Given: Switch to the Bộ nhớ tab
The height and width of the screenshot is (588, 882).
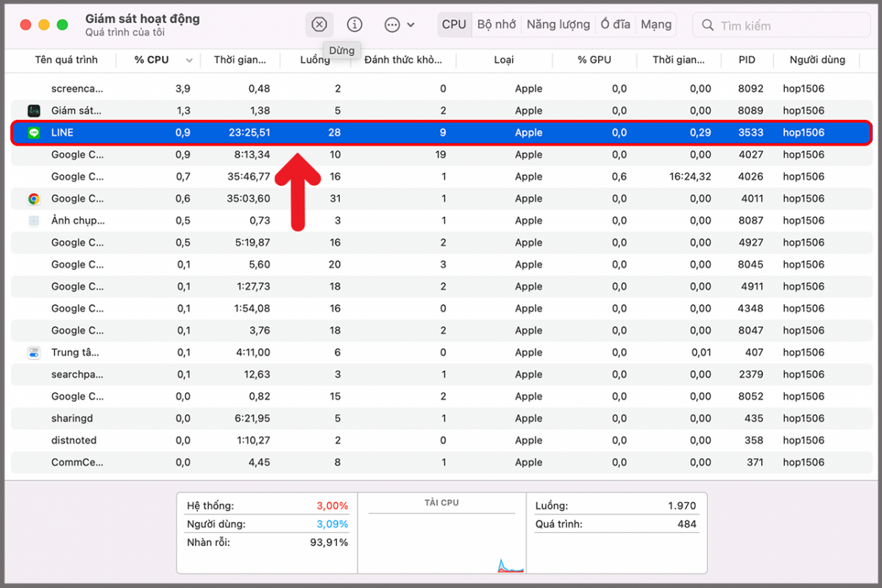Looking at the screenshot, I should [x=496, y=24].
